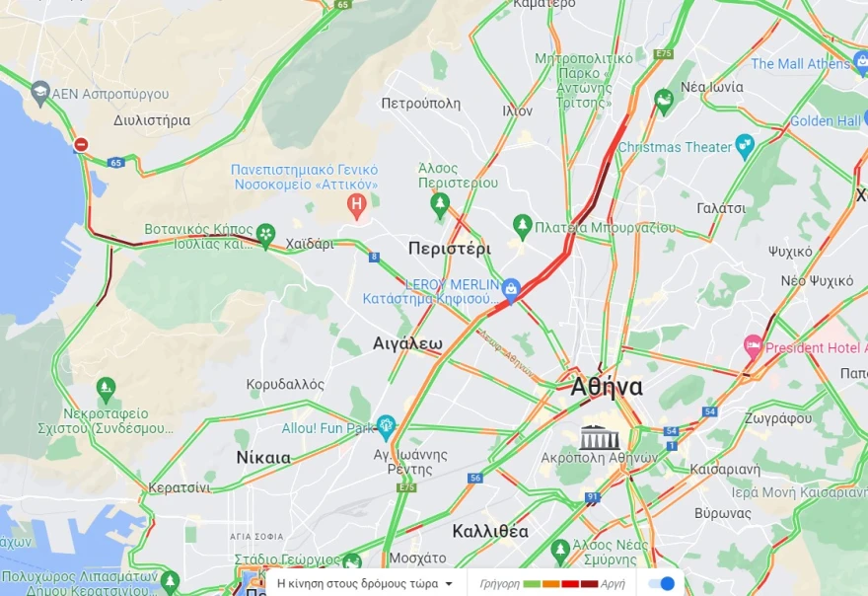Click the ΑΕΝ Ασπροπύργου school marker

(x=39, y=93)
